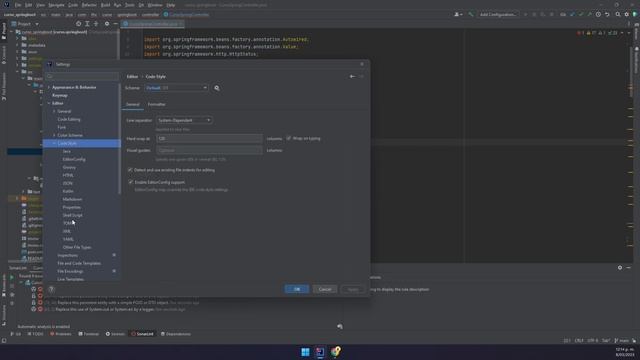
Task: Click Collapse All icon in the Project panel header
Action: pyautogui.click(x=96, y=24)
